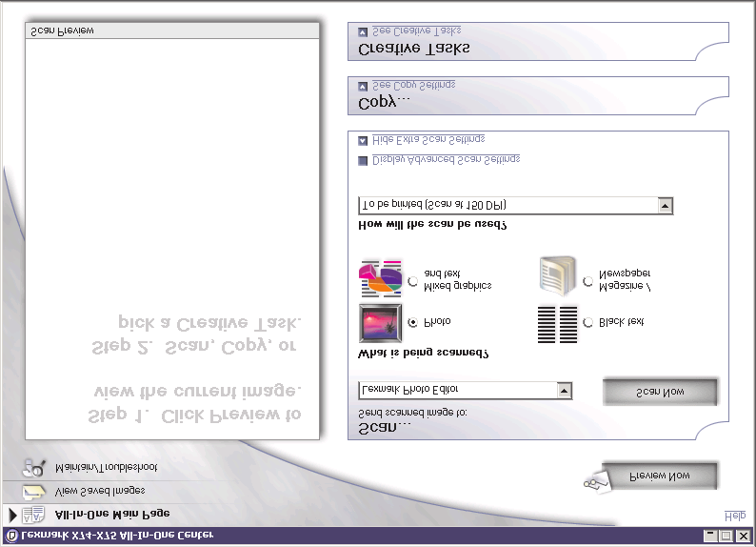Image resolution: width=756 pixels, height=547 pixels.
Task: Click the photo sunset thumbnail icon
Action: [x=381, y=323]
